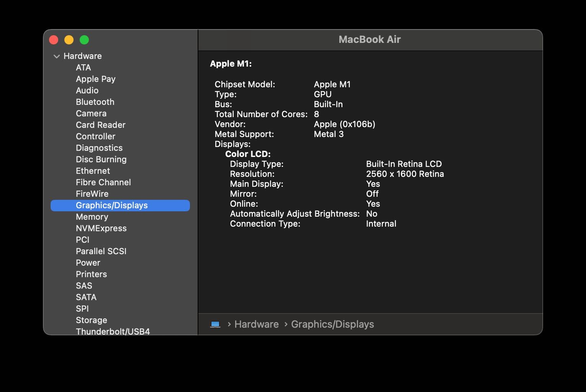This screenshot has width=586, height=392.
Task: Select the Main Display label
Action: coord(256,184)
